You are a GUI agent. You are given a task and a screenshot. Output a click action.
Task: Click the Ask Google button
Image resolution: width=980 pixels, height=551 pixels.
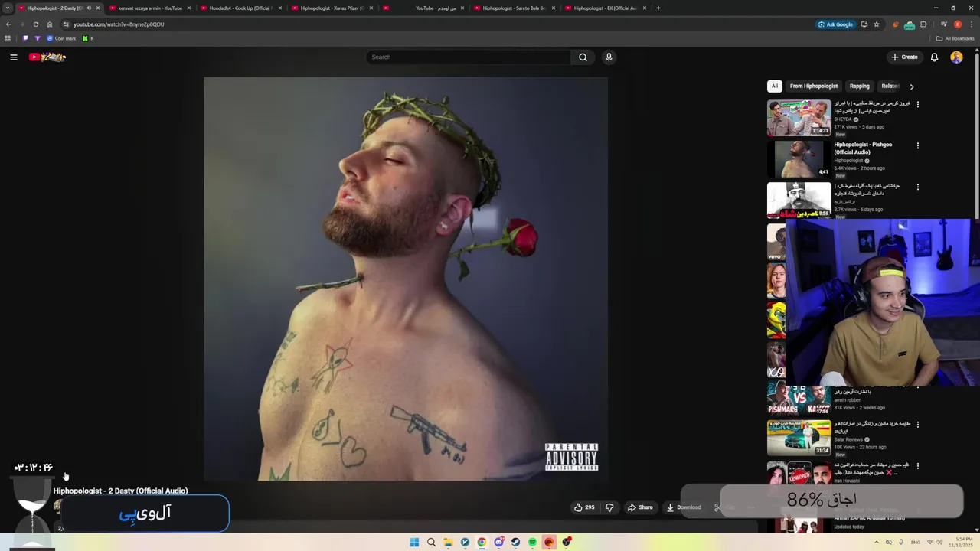[x=835, y=24]
